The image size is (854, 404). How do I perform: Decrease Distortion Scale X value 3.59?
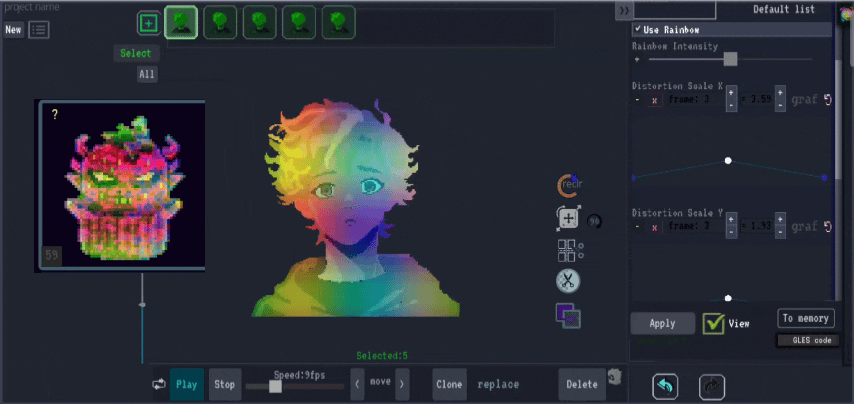point(780,105)
